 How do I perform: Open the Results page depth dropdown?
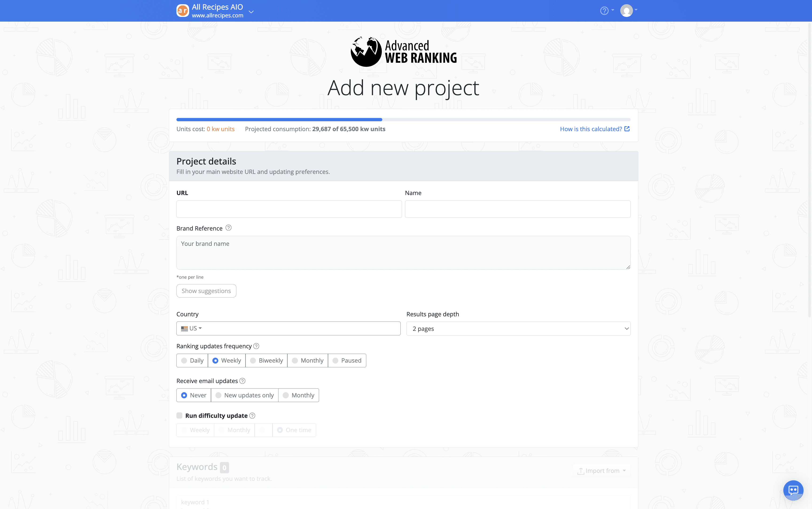[518, 329]
